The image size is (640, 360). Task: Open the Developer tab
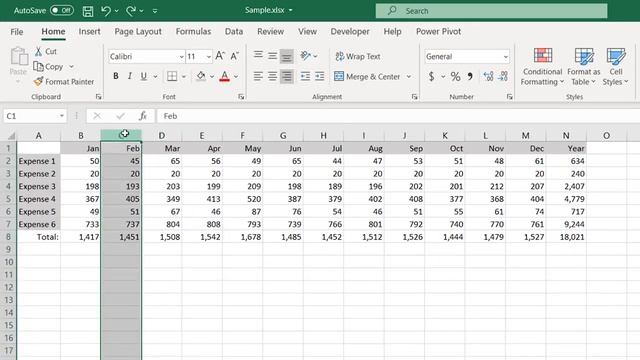coord(350,31)
